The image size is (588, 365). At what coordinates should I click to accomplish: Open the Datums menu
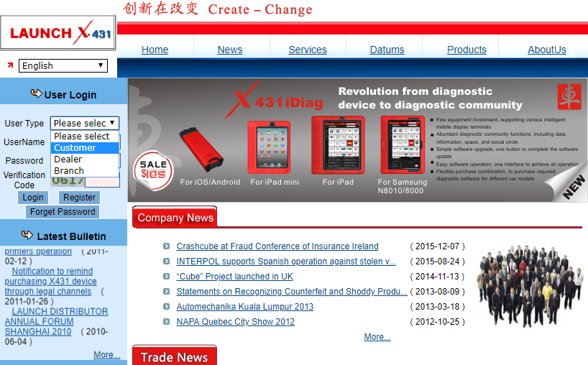[387, 50]
